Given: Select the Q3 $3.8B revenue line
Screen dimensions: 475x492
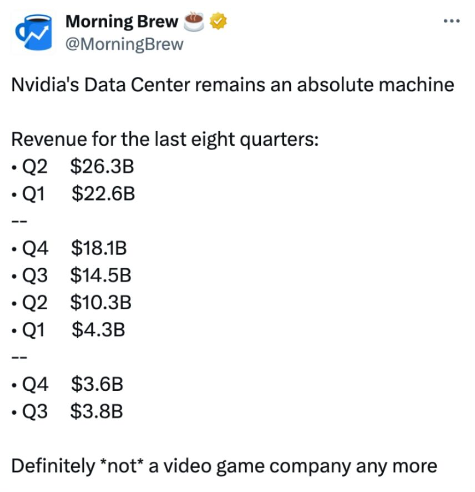Looking at the screenshot, I should point(67,411).
